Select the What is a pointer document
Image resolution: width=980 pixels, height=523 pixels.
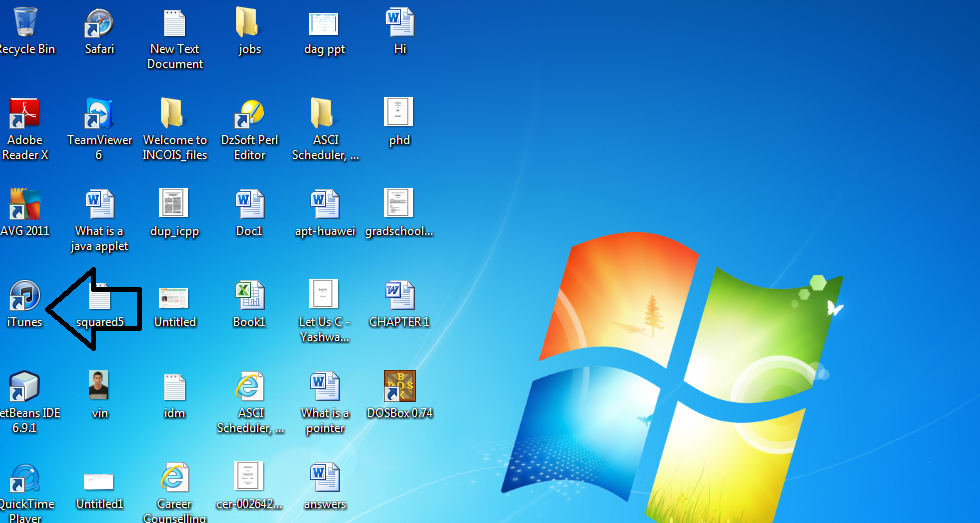click(324, 387)
